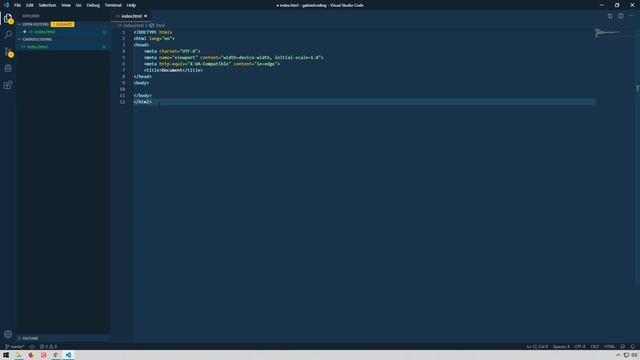Open the Debug view in the activity bar
Screen dimensions: 640x360
tap(8, 68)
